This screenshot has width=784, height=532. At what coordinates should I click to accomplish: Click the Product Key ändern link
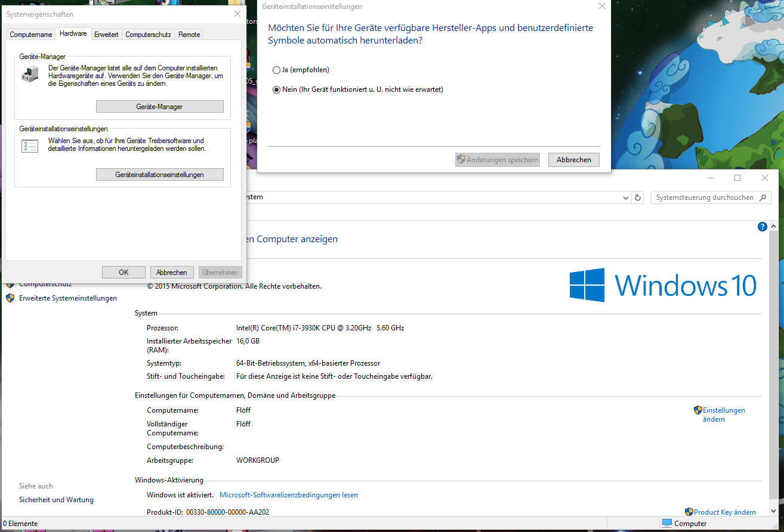click(x=725, y=512)
